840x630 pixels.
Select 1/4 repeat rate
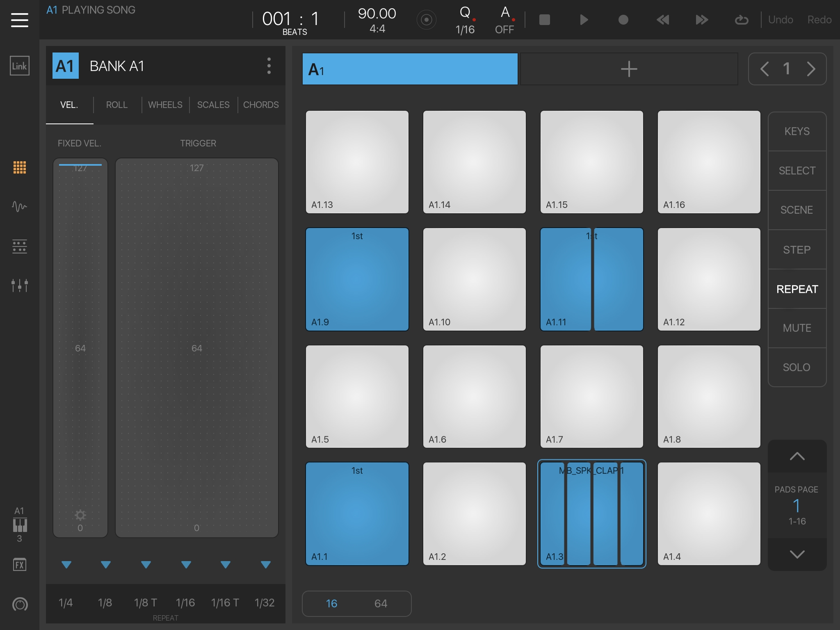66,603
